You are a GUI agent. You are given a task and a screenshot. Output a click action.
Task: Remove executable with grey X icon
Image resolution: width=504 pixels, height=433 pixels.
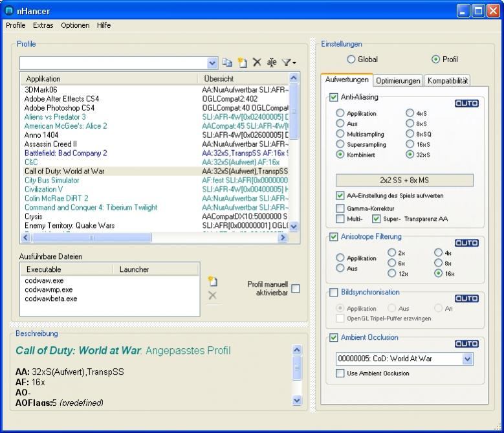(x=212, y=295)
